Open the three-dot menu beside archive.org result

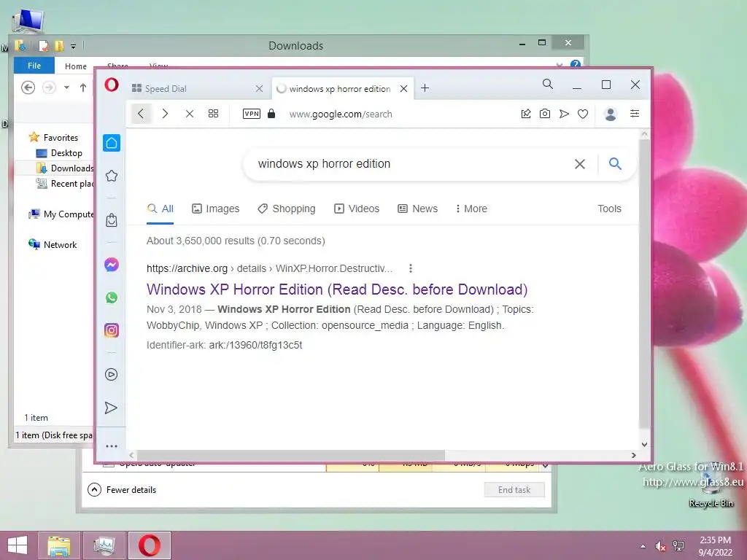click(410, 268)
